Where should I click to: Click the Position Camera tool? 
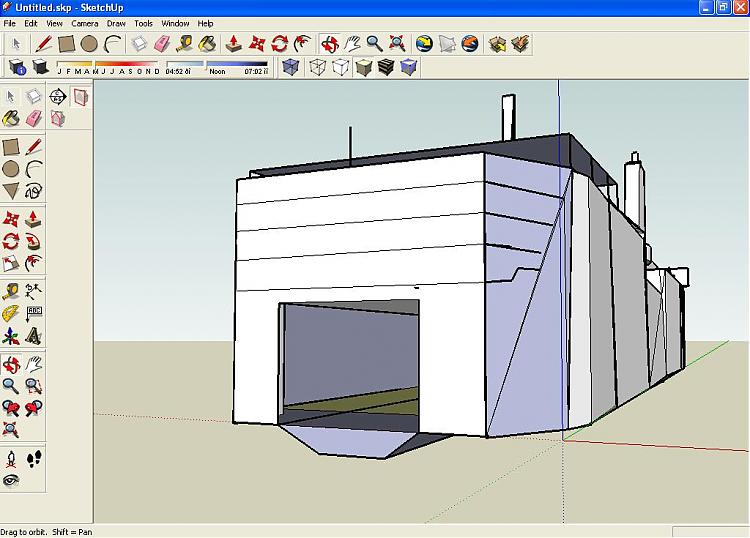[11, 458]
